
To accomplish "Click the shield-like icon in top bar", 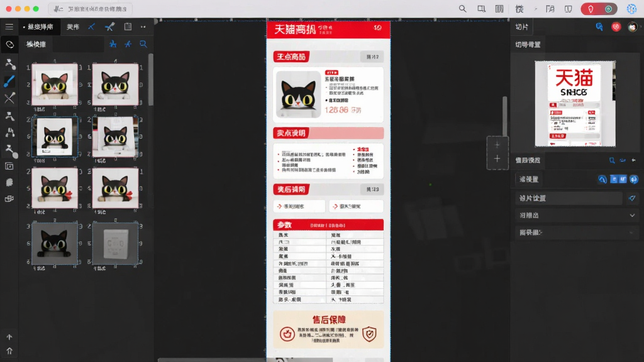I will (569, 9).
